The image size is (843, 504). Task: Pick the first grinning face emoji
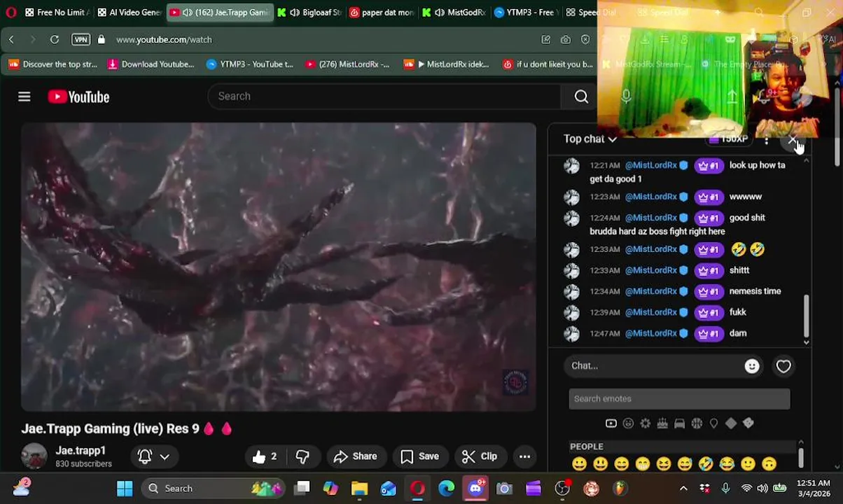579,463
